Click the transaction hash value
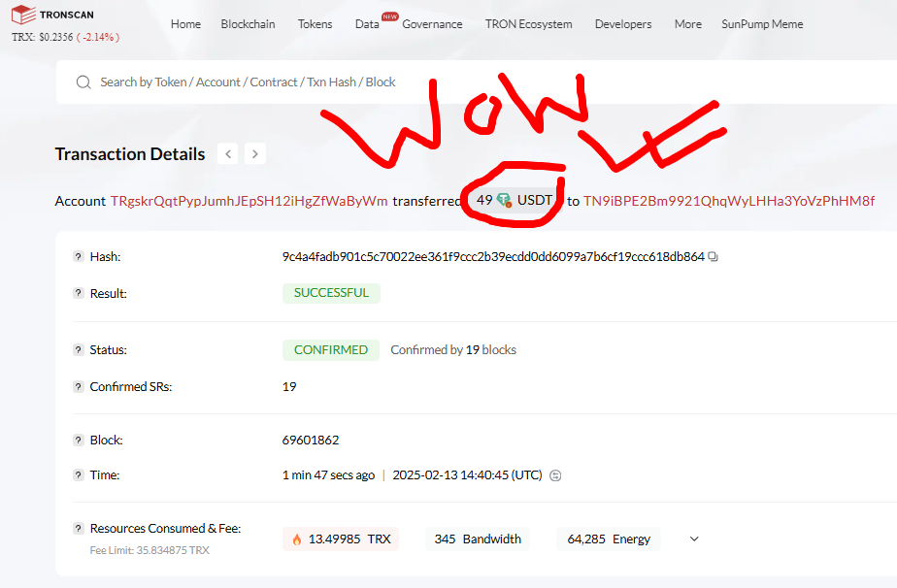The image size is (897, 588). pos(493,257)
